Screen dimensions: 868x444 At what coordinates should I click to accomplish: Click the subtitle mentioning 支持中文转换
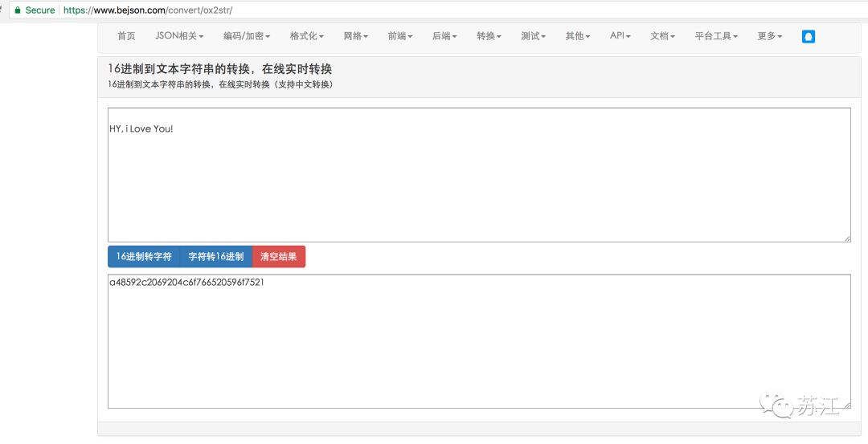pos(220,85)
